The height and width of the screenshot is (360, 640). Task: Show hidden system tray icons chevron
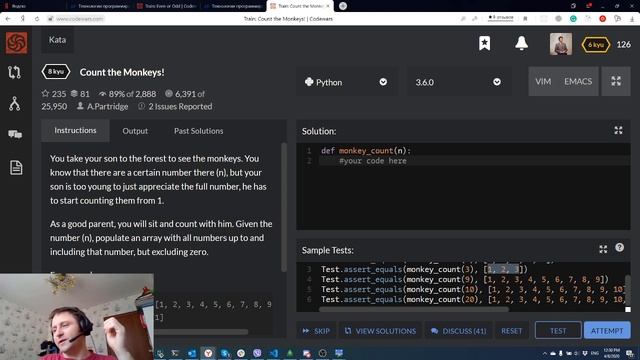tap(544, 353)
